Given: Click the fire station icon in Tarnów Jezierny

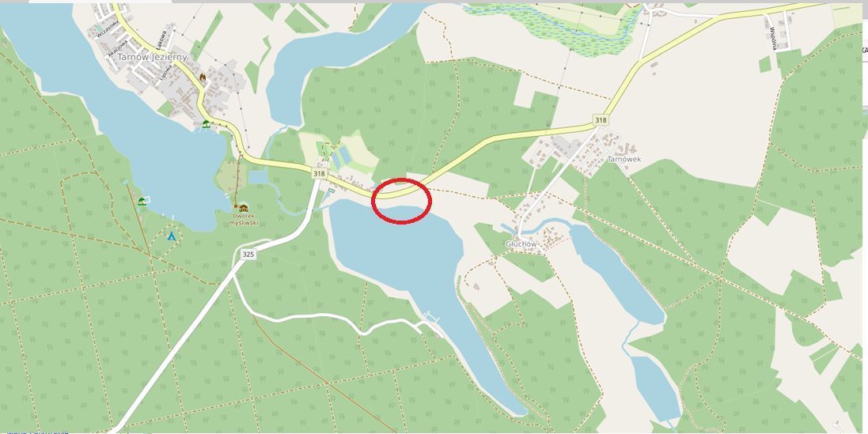Looking at the screenshot, I should 203,78.
